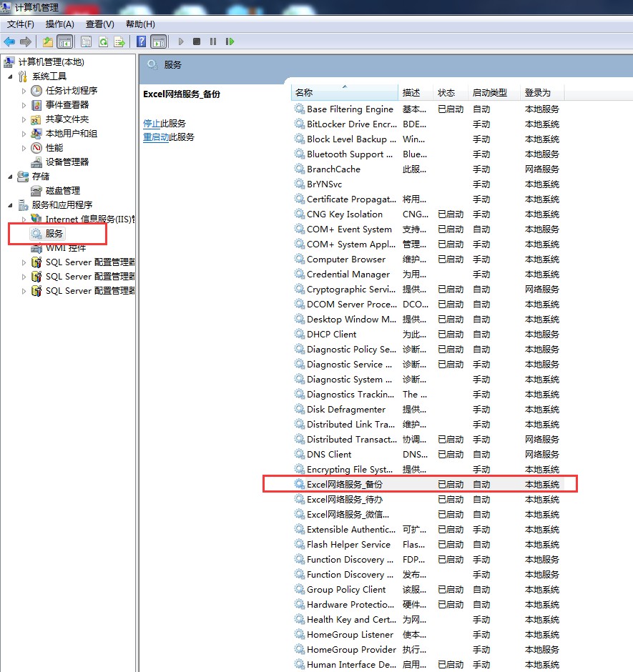The width and height of the screenshot is (633, 672).
Task: Select the Computer Browser service
Action: [x=428, y=260]
